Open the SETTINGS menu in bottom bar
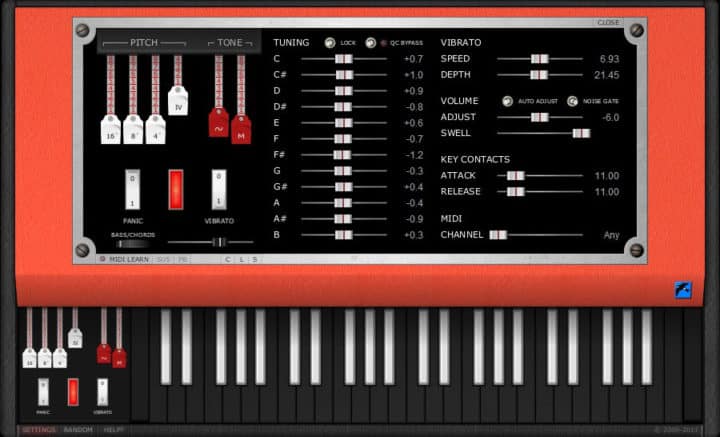This screenshot has width=720, height=437. [39, 430]
